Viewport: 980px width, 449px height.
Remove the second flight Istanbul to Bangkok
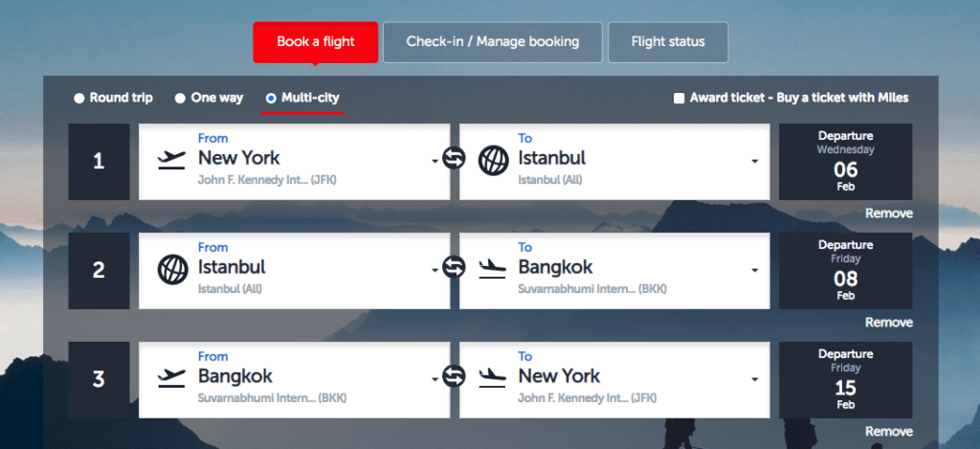coord(889,323)
